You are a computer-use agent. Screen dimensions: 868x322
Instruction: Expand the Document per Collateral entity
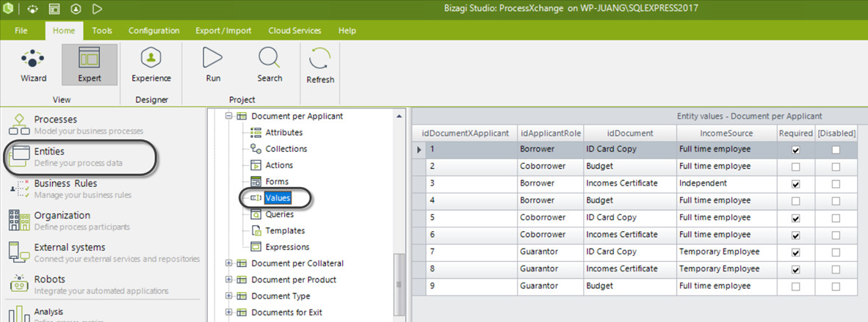(228, 263)
